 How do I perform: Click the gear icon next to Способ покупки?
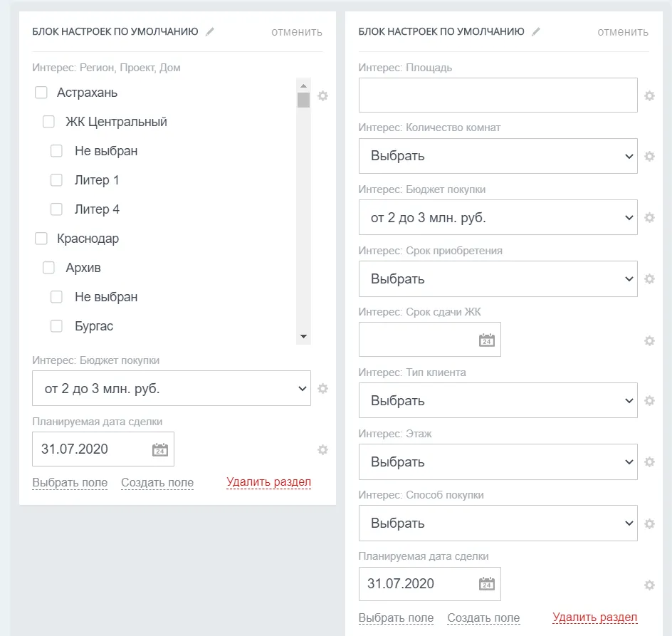[649, 523]
